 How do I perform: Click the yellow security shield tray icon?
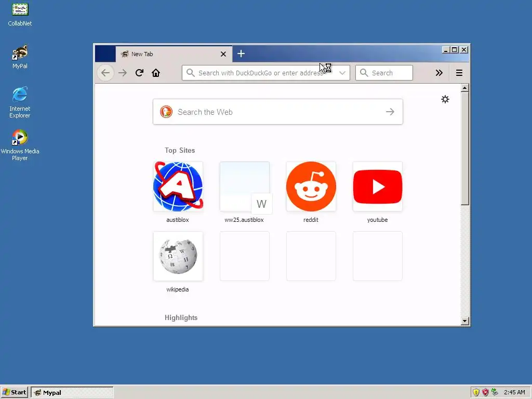(x=476, y=392)
